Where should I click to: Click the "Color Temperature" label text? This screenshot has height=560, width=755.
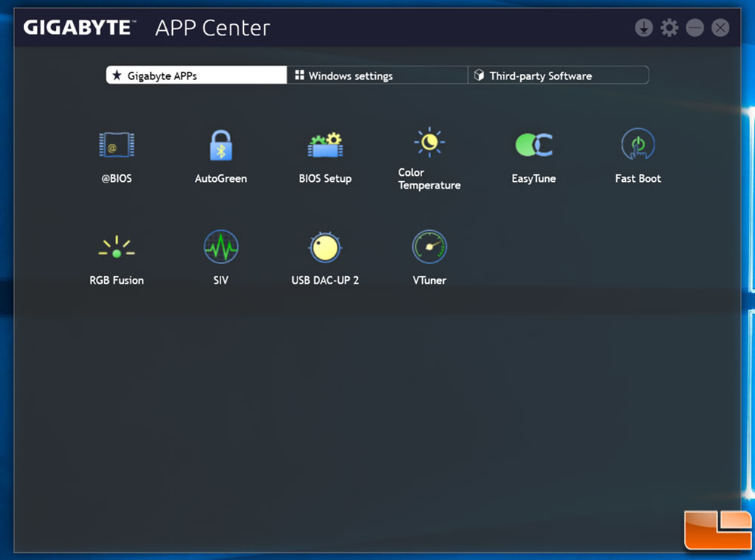[x=430, y=179]
